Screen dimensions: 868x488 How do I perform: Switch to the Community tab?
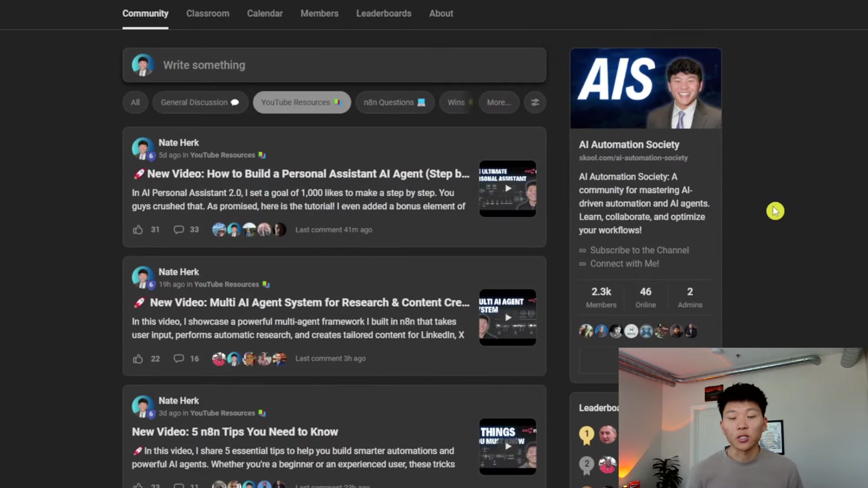click(x=145, y=14)
